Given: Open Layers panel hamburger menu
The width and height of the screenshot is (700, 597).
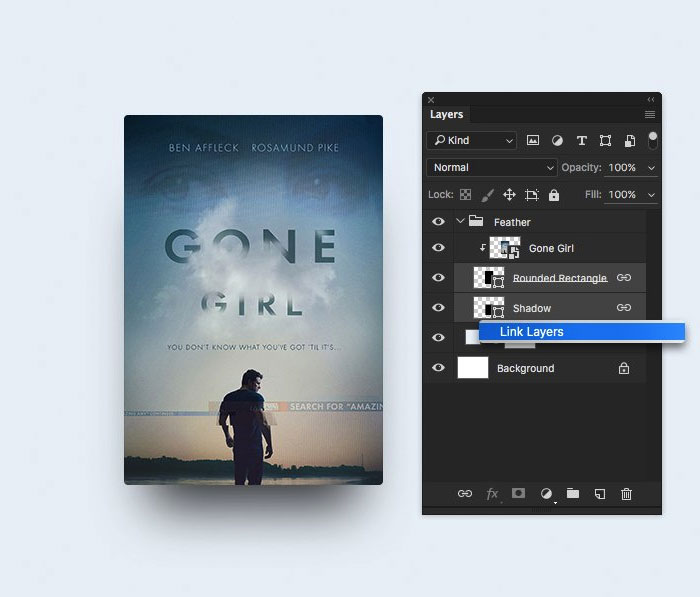Looking at the screenshot, I should (x=650, y=115).
